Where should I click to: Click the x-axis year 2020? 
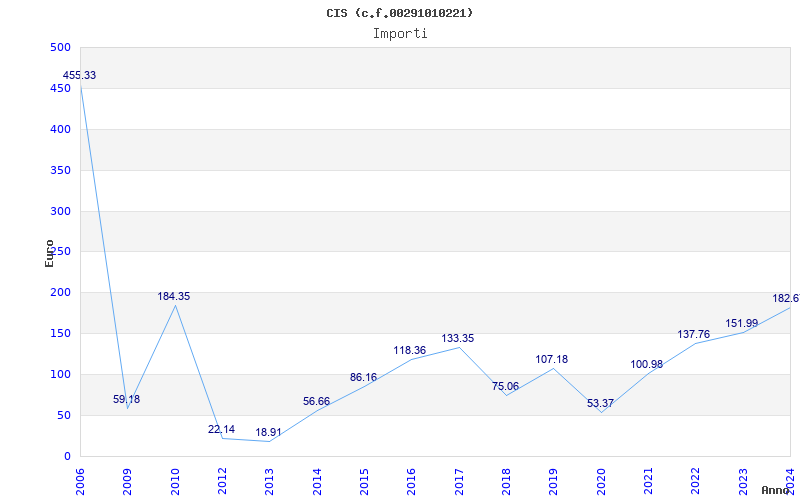click(x=601, y=482)
